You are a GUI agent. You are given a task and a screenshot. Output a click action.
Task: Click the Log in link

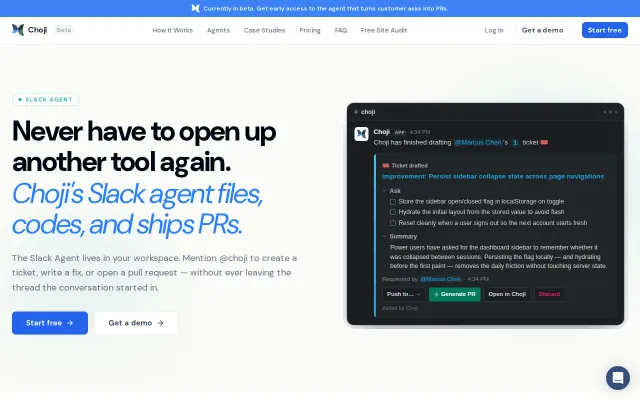pos(494,30)
